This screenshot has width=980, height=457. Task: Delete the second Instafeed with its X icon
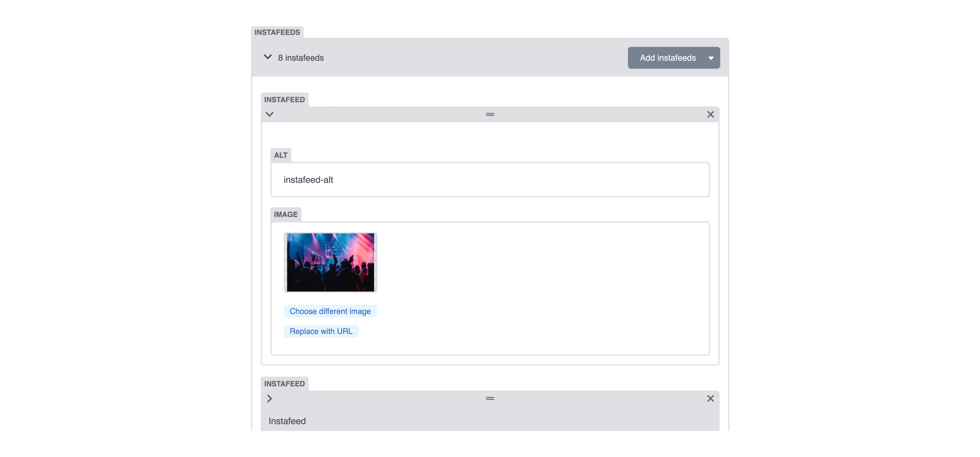(x=710, y=399)
